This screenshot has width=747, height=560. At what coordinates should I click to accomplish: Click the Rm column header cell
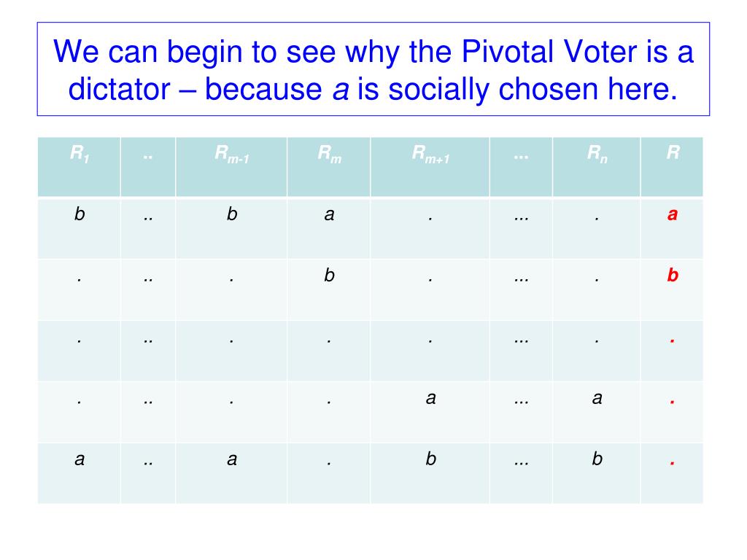click(329, 167)
